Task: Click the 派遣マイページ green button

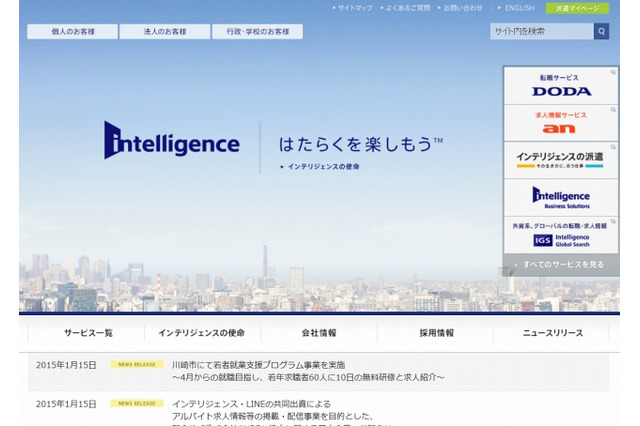Action: pyautogui.click(x=577, y=8)
